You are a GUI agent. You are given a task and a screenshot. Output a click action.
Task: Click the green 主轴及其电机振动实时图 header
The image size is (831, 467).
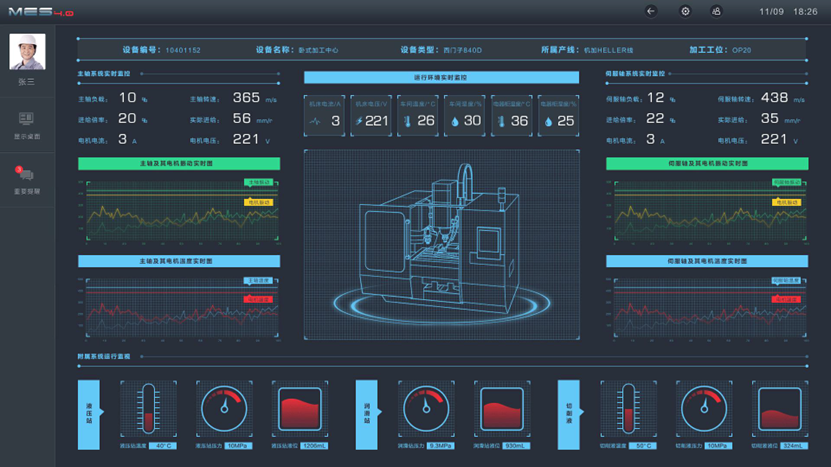point(178,163)
